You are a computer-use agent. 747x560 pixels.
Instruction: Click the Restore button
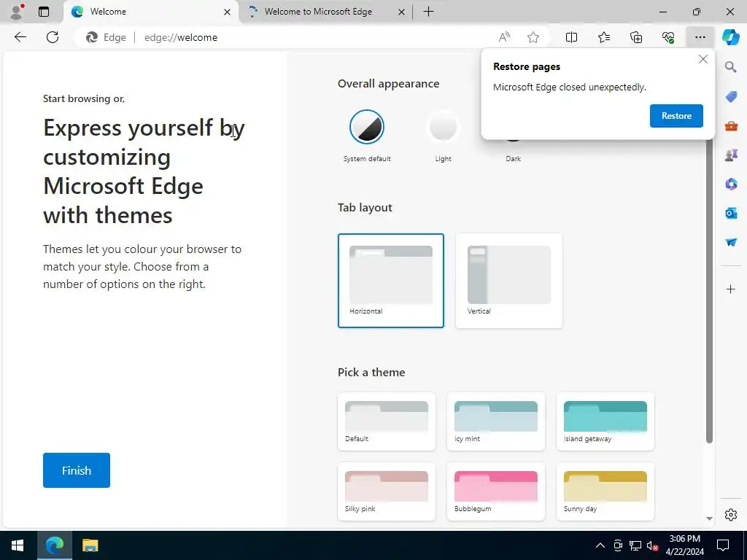point(676,116)
